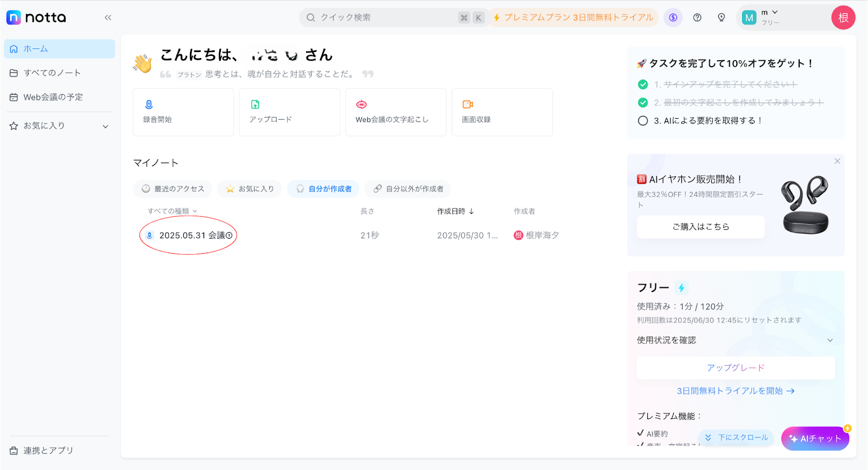
Task: Click the purple dollar coin icon
Action: pyautogui.click(x=673, y=17)
